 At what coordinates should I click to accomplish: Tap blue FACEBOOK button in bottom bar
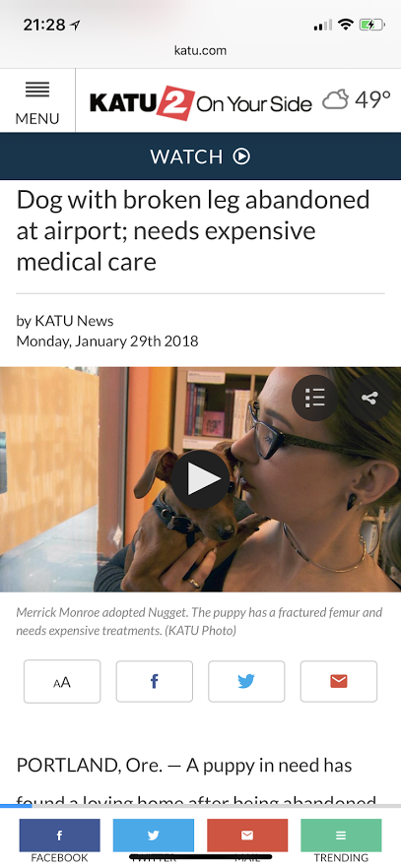pos(59,840)
